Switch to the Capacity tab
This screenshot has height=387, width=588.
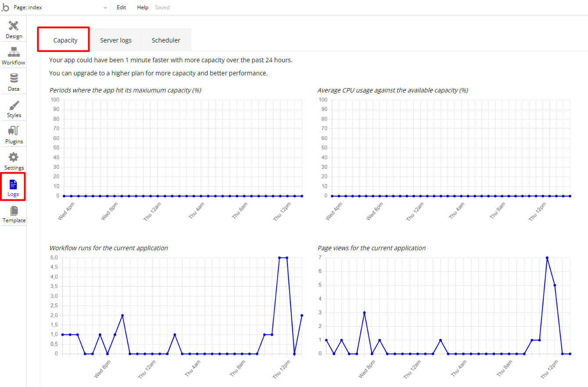[65, 40]
